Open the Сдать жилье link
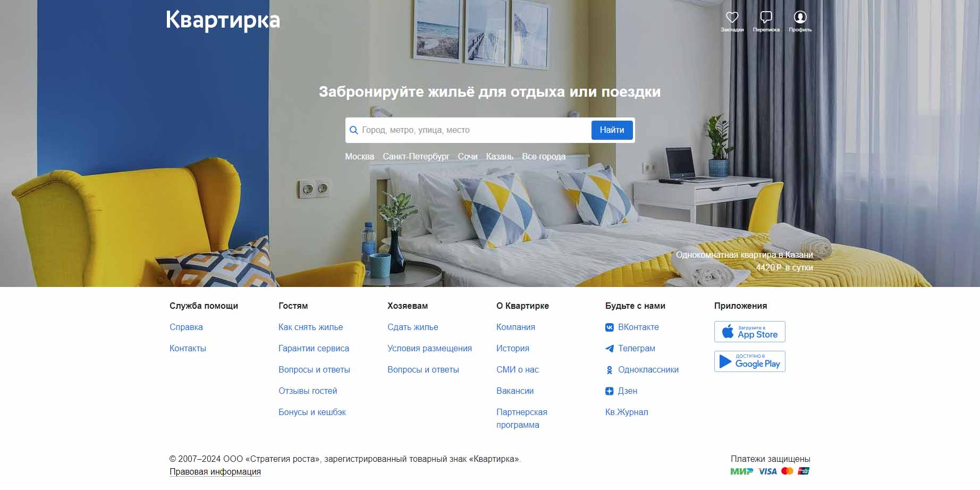This screenshot has height=490, width=980. 413,327
